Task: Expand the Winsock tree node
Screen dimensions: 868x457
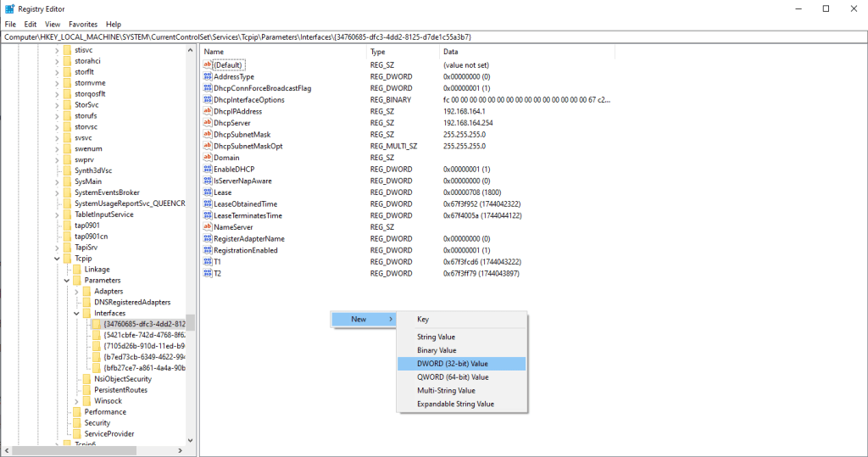Action: coord(76,401)
